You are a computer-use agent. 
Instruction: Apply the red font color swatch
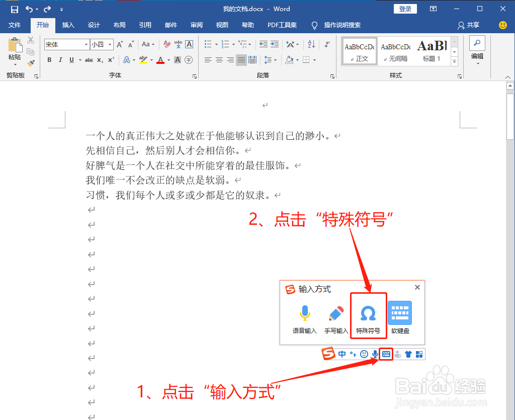[160, 59]
